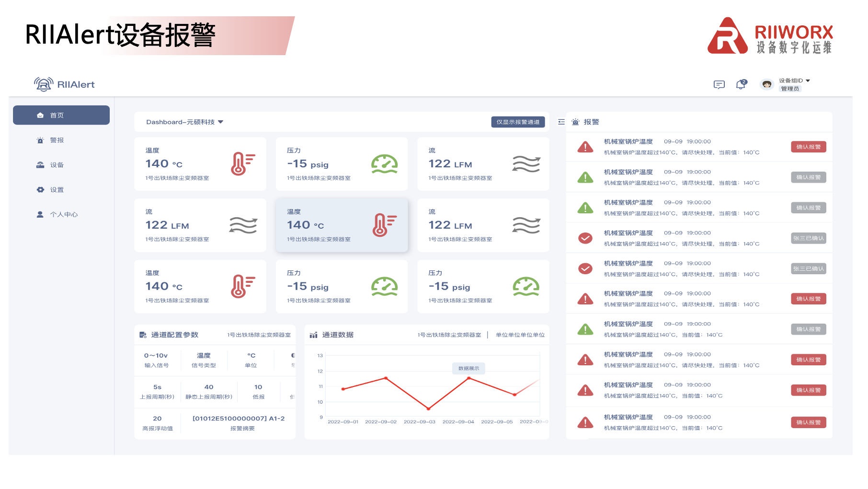This screenshot has height=489, width=868.
Task: Click the first red warning triangle icon
Action: pyautogui.click(x=585, y=147)
